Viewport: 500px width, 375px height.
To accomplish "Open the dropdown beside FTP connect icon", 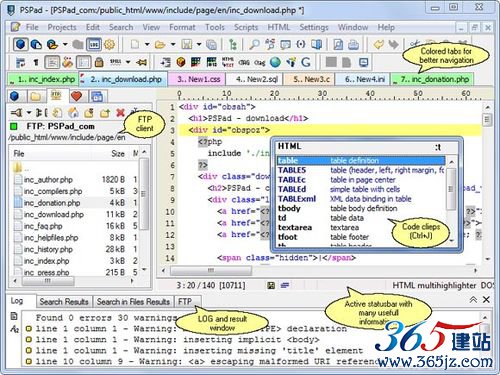I will click(29, 113).
